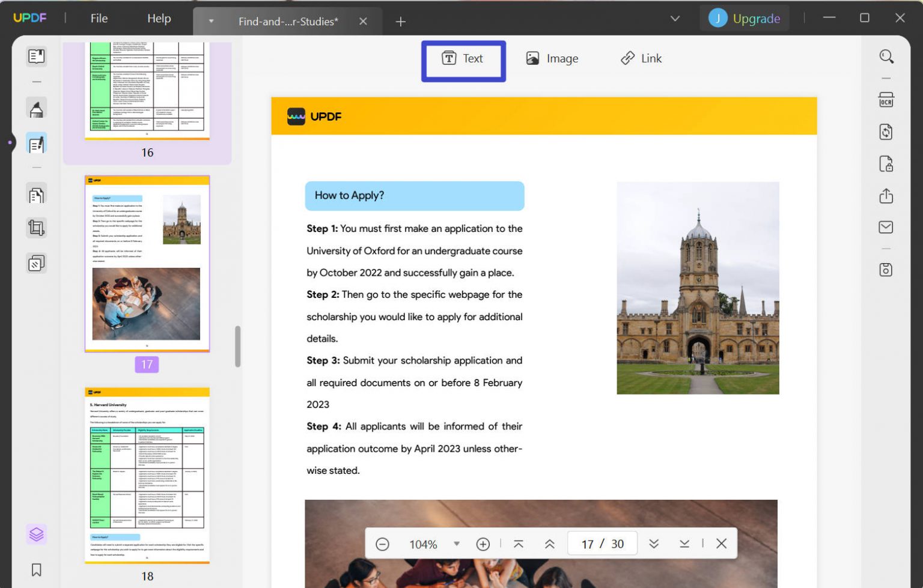Expand the zoom percentage dropdown arrow

point(457,544)
